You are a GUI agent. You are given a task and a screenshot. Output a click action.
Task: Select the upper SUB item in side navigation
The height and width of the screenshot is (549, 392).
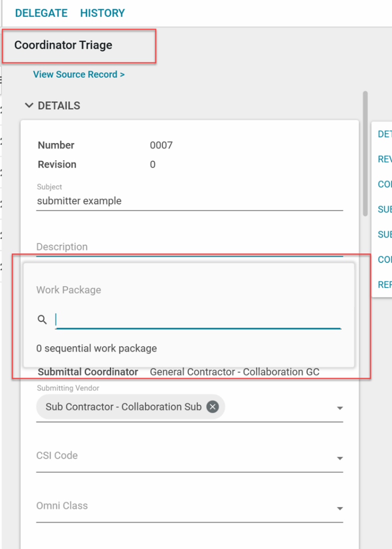pos(385,209)
